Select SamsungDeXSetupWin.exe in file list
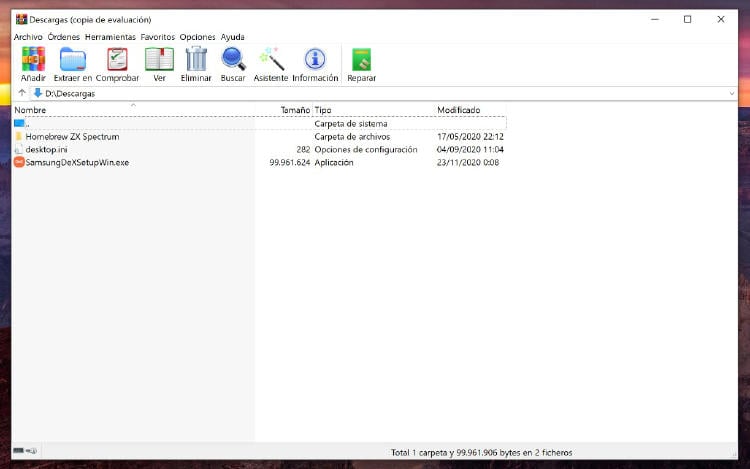Screen dimensions: 750x469 pyautogui.click(x=77, y=162)
